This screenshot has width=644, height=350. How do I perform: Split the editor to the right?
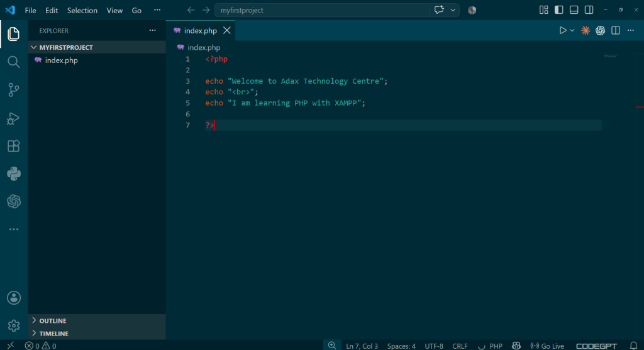click(x=615, y=30)
